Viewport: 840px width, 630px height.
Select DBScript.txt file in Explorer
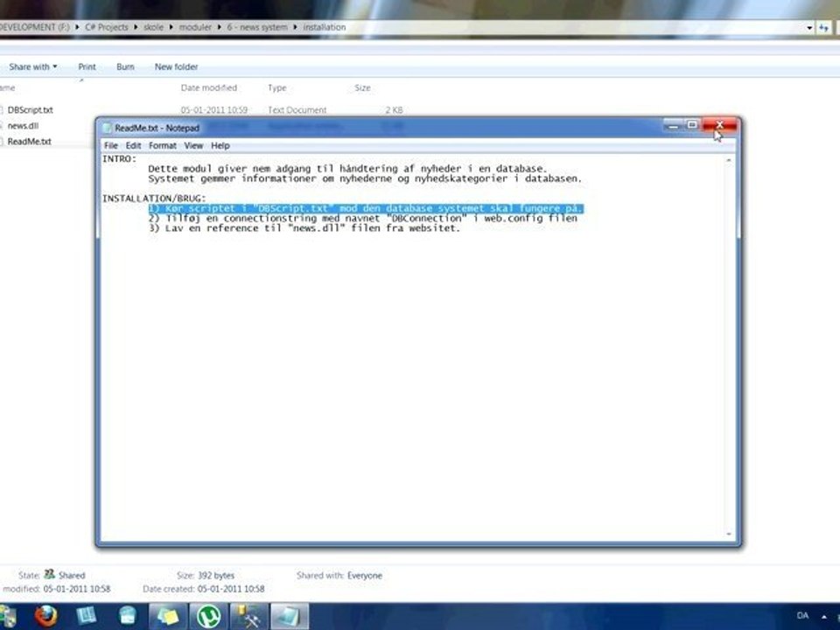click(x=30, y=110)
